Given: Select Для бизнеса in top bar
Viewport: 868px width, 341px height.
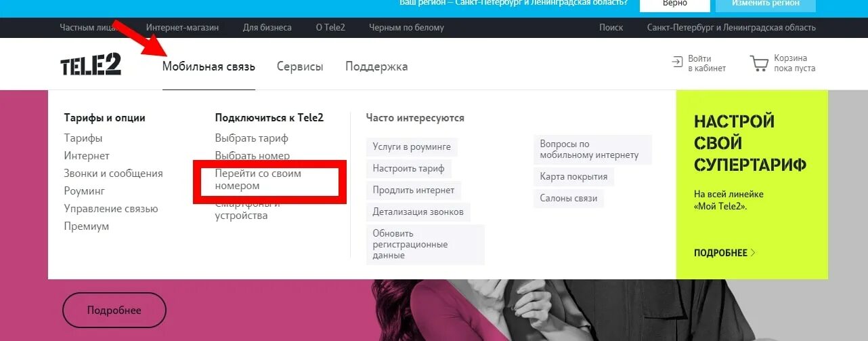Looking at the screenshot, I should (x=267, y=28).
